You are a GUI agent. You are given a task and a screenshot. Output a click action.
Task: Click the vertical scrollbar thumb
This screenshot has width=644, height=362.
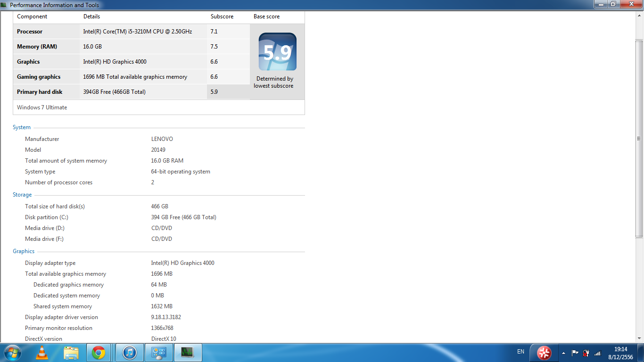639,139
